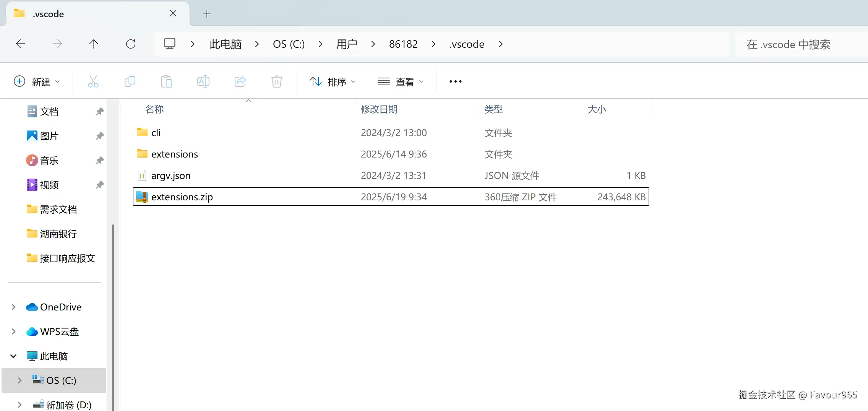The height and width of the screenshot is (411, 868).
Task: Click 86182 in the address breadcrumb
Action: coord(403,44)
